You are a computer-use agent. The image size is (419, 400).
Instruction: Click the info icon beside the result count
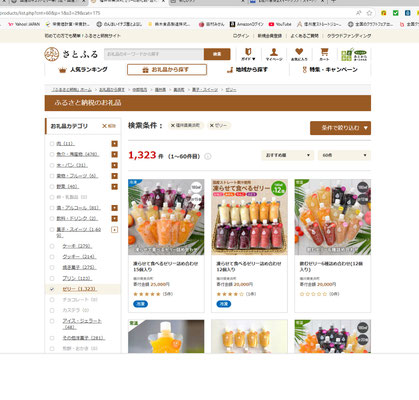pyautogui.click(x=208, y=156)
